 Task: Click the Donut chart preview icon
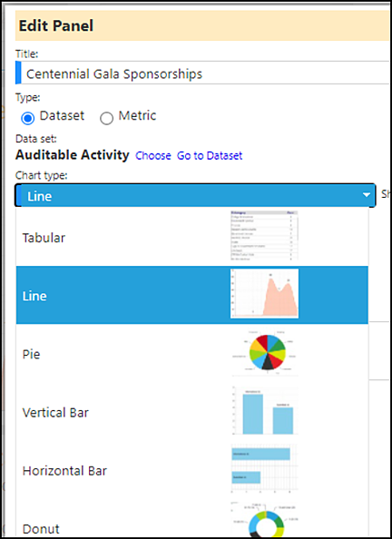[x=264, y=520]
